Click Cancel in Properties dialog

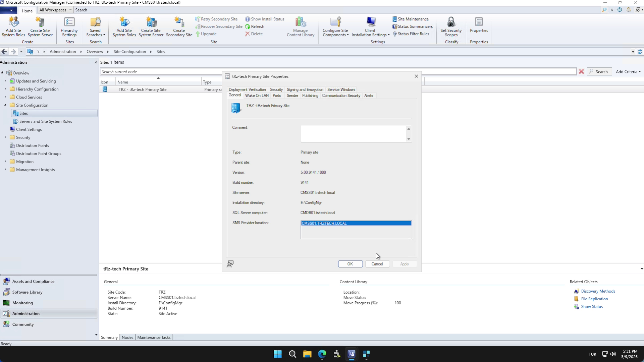(377, 264)
